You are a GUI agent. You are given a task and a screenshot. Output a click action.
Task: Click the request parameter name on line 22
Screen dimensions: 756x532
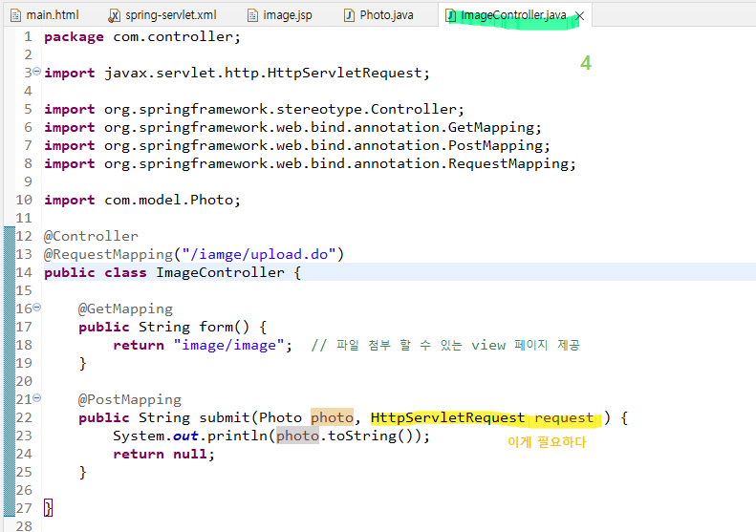pyautogui.click(x=564, y=417)
